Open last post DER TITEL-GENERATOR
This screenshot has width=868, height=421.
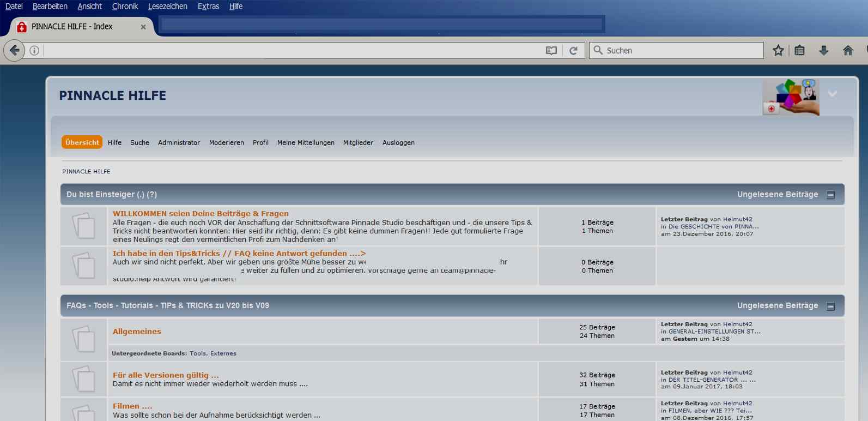coord(712,380)
